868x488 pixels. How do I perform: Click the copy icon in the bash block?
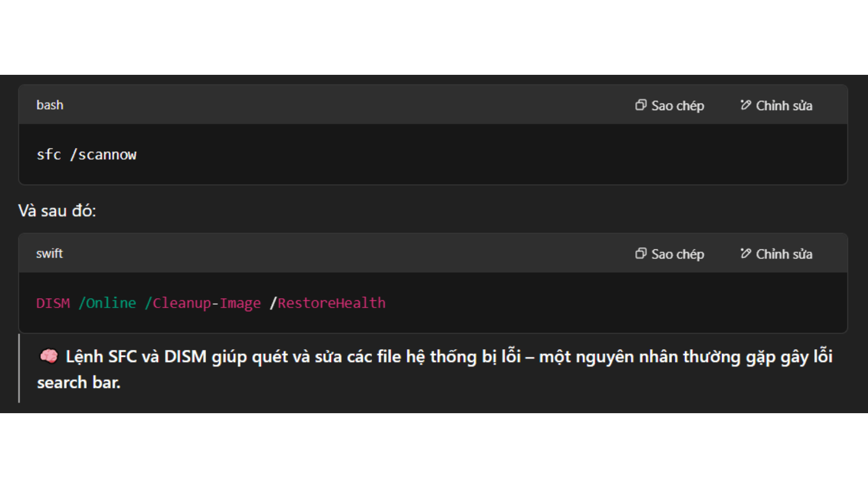pos(641,105)
